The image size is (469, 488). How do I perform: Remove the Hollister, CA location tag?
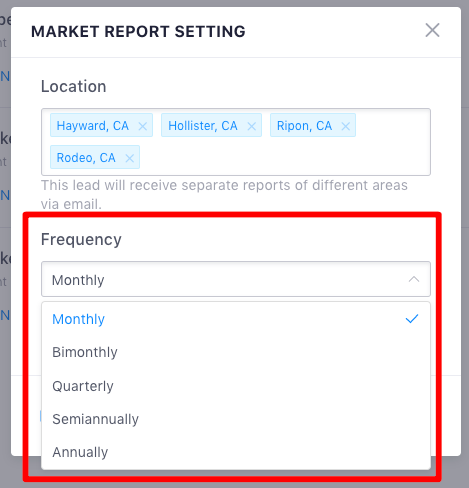click(252, 126)
